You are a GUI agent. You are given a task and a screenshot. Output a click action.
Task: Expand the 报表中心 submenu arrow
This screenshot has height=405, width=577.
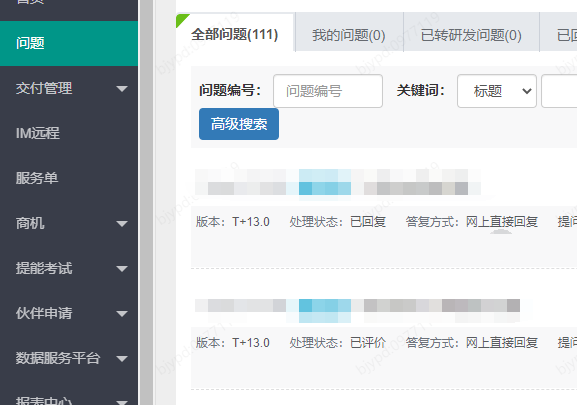[x=122, y=402]
